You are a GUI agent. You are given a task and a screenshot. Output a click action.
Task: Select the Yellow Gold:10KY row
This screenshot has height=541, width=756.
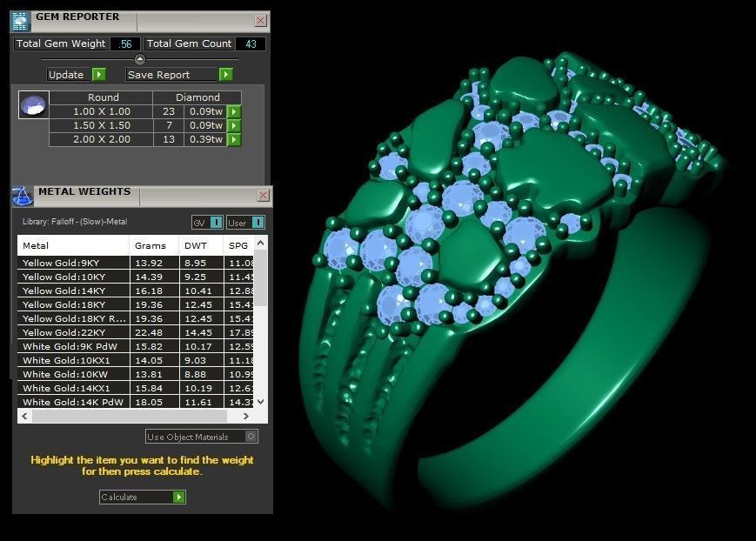point(136,277)
